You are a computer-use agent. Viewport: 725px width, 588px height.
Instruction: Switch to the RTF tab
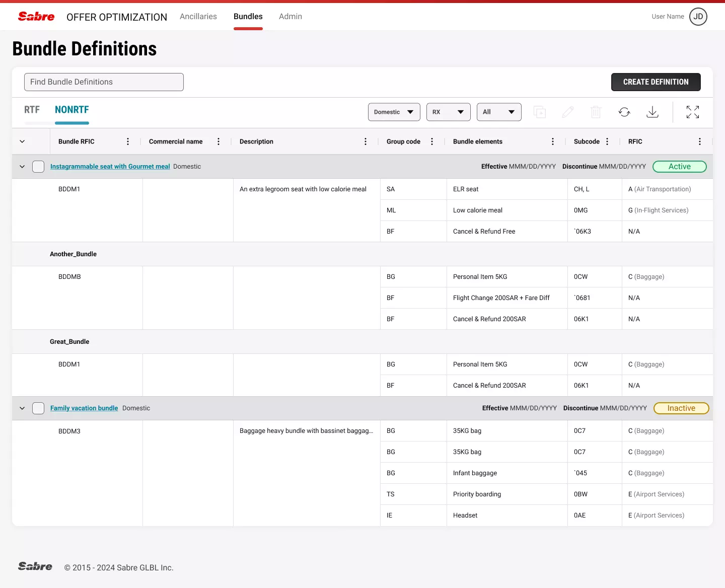32,110
